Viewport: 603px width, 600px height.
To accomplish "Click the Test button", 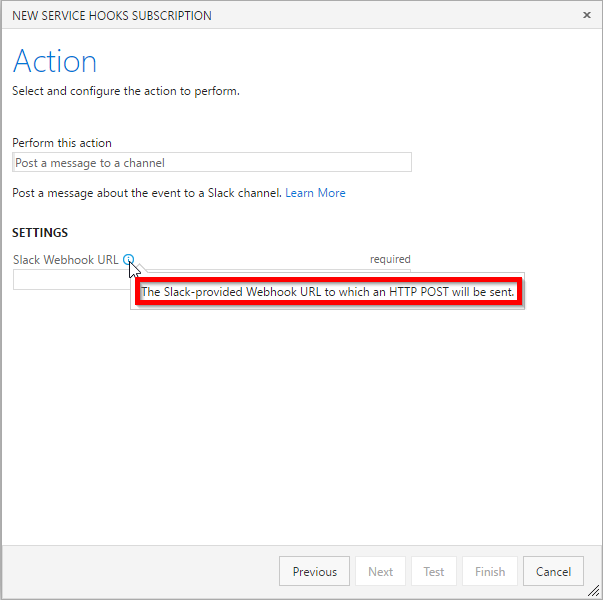I will pos(434,571).
